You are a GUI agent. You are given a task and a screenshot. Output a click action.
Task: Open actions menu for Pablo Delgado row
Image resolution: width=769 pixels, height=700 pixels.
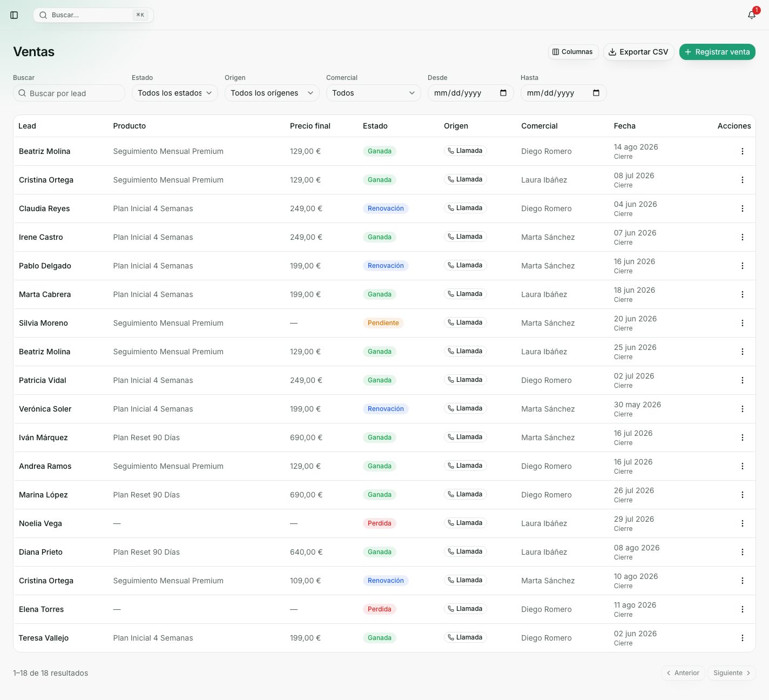tap(743, 266)
